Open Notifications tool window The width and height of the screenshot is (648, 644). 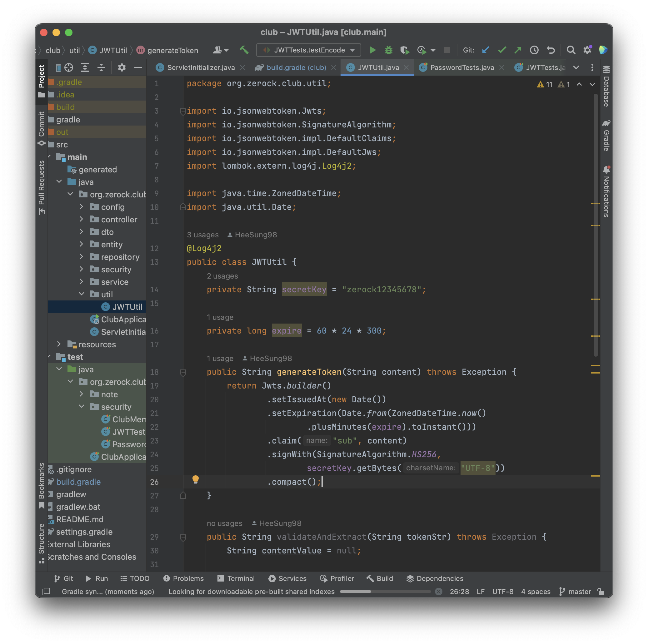click(x=606, y=192)
